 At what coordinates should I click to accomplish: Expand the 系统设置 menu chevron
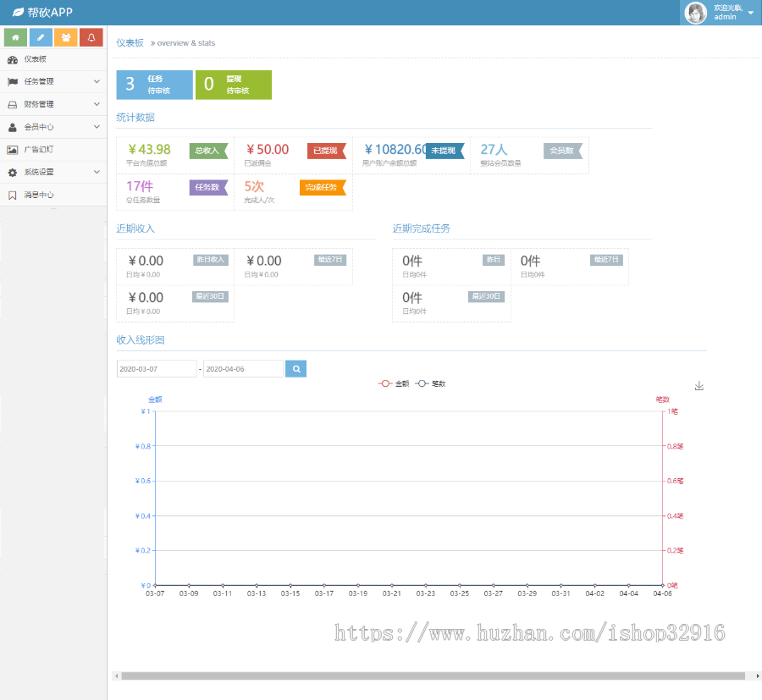point(97,172)
